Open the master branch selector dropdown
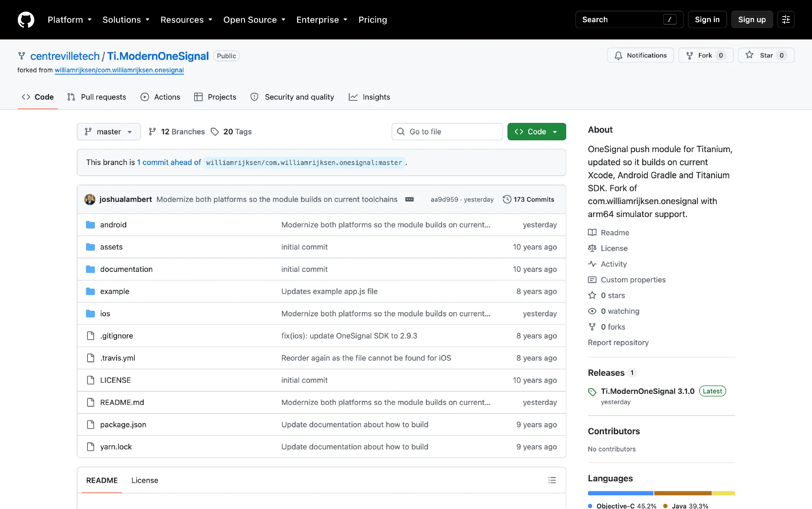 coord(109,132)
